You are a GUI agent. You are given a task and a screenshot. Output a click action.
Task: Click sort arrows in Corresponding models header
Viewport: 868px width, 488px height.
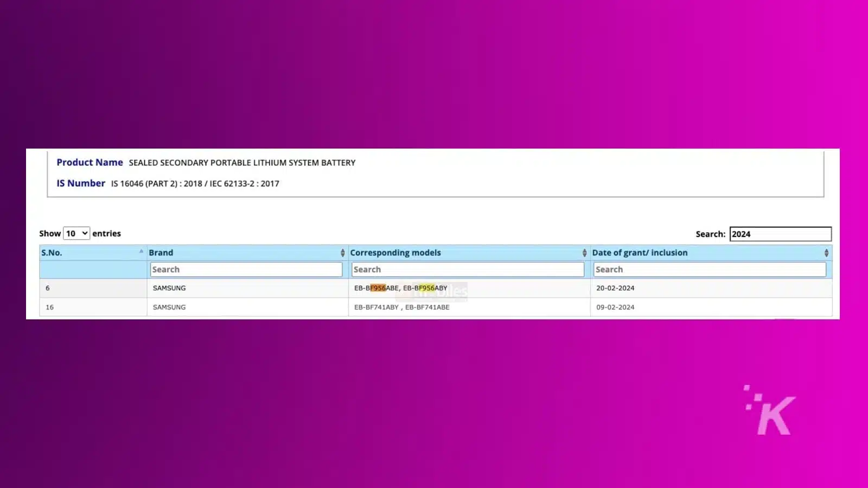point(584,253)
